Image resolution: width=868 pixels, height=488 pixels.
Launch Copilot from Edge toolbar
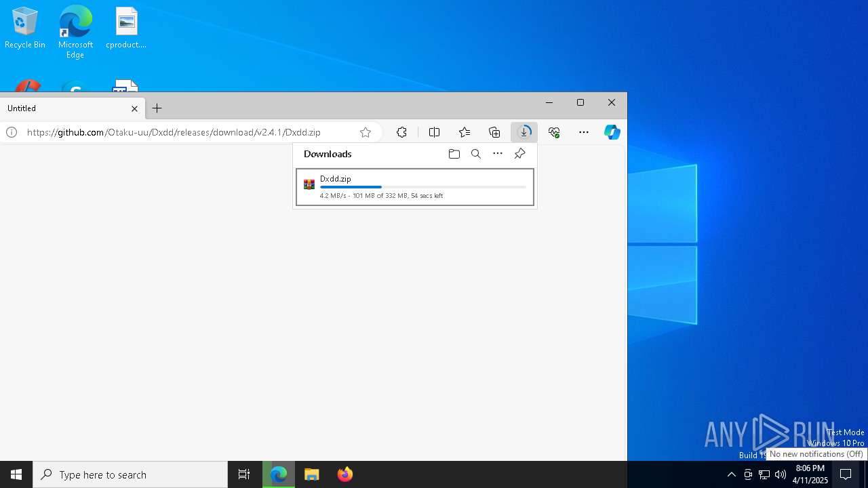point(612,132)
